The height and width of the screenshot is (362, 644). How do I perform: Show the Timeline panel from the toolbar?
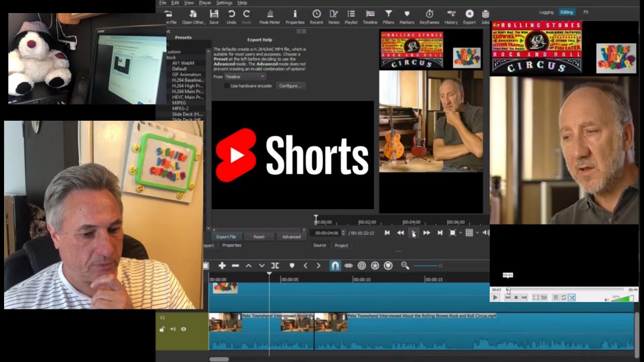[370, 17]
